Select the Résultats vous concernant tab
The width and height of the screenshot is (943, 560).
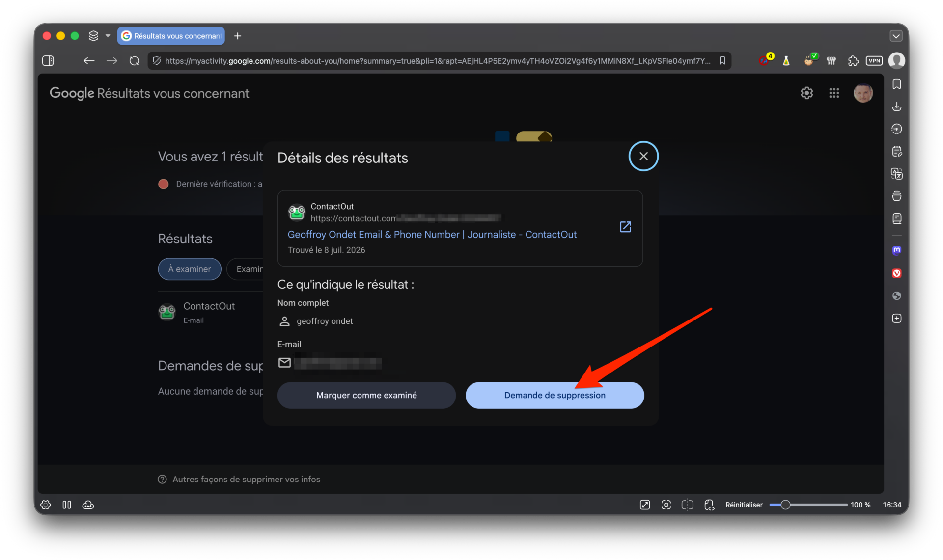click(x=171, y=36)
